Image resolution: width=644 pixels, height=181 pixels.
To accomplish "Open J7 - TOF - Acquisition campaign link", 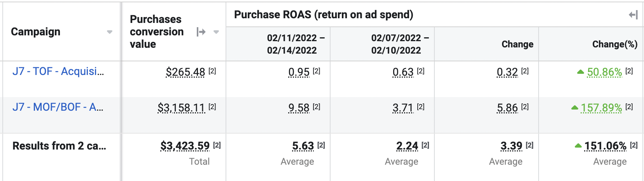I will (x=58, y=71).
